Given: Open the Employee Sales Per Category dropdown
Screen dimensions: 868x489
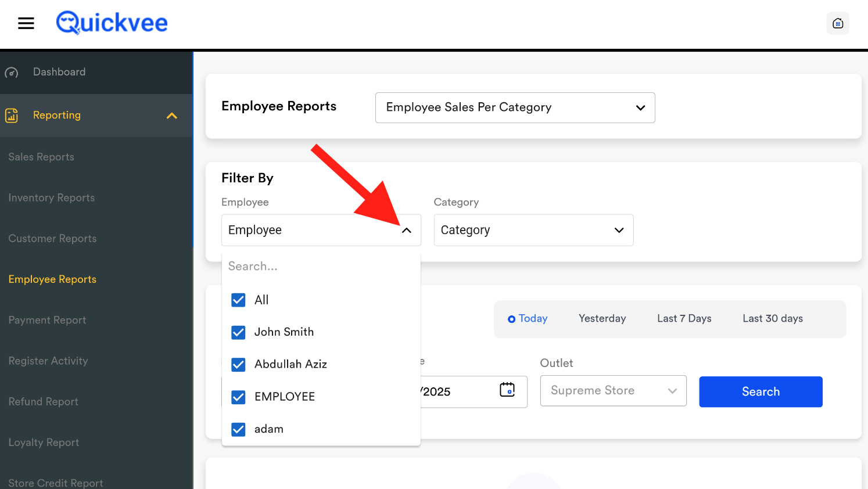Looking at the screenshot, I should [x=515, y=107].
